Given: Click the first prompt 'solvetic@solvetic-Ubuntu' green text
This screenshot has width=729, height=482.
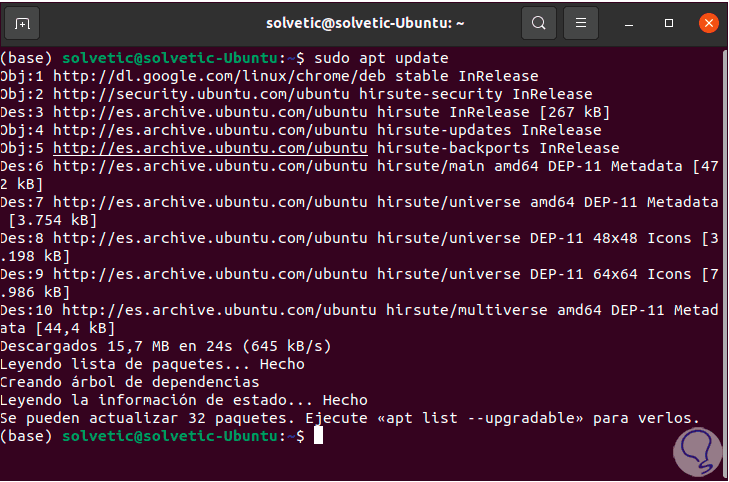Looking at the screenshot, I should (170, 59).
